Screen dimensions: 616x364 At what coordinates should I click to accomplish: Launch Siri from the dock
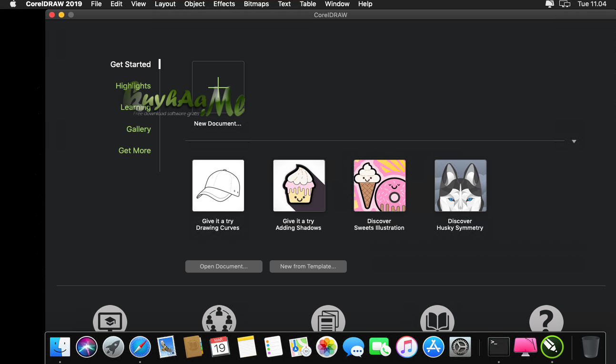[87, 347]
